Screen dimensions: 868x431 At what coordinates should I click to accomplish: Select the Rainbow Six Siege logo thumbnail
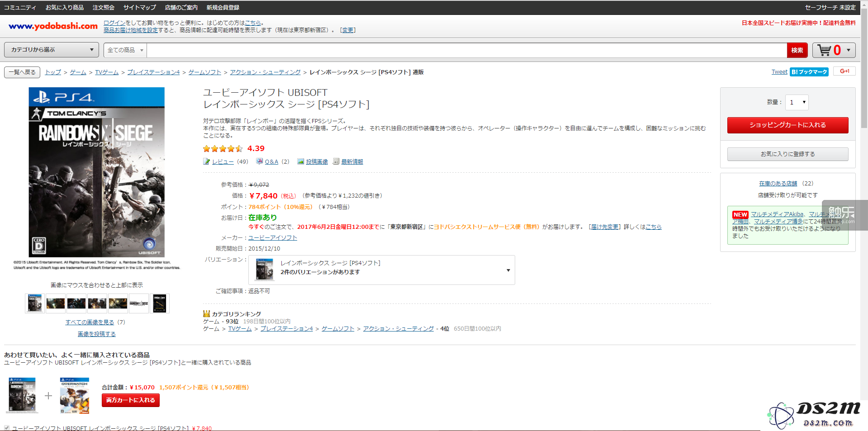pyautogui.click(x=139, y=303)
